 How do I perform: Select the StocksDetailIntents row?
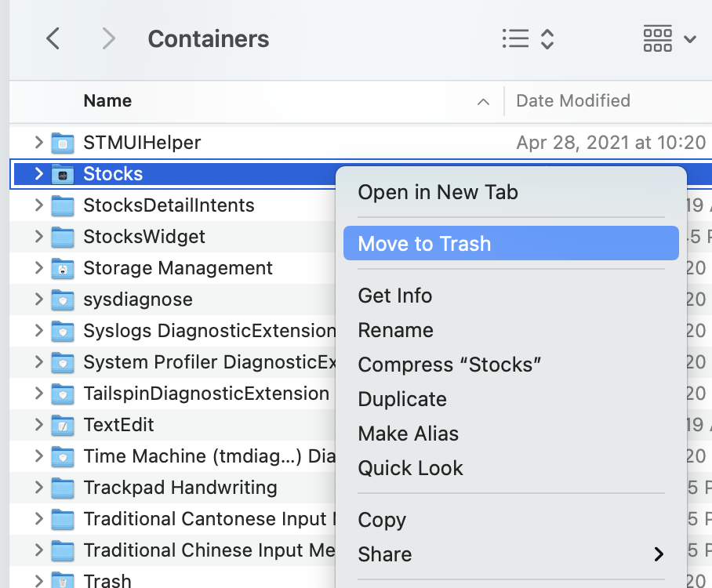pyautogui.click(x=173, y=205)
